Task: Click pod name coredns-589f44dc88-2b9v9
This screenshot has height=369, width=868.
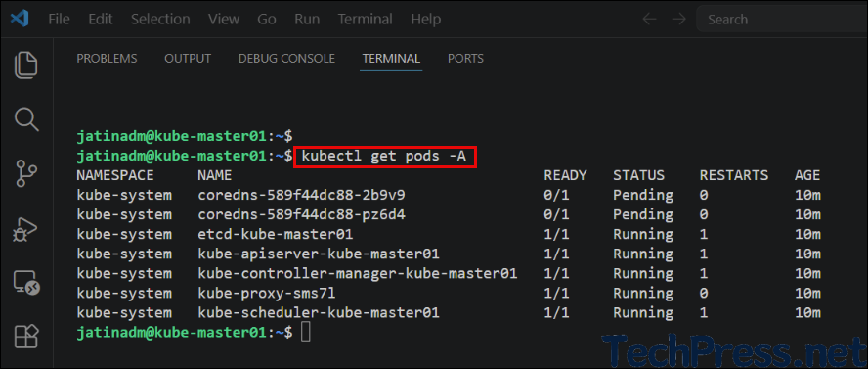Action: (302, 196)
